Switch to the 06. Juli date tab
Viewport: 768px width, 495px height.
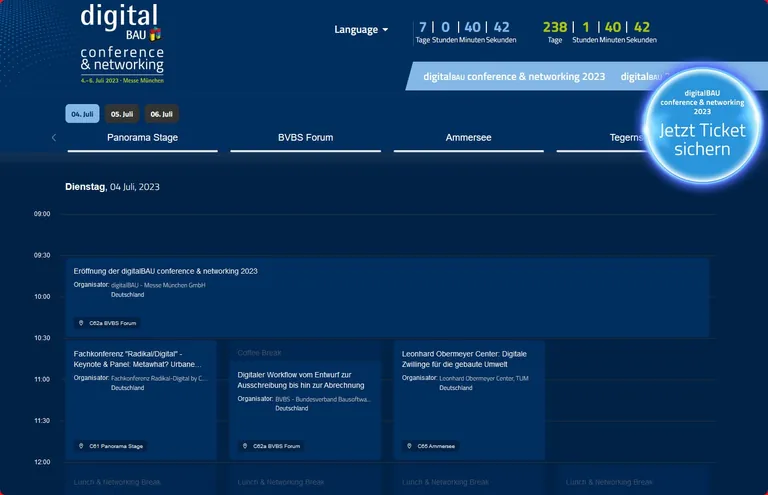pyautogui.click(x=161, y=114)
